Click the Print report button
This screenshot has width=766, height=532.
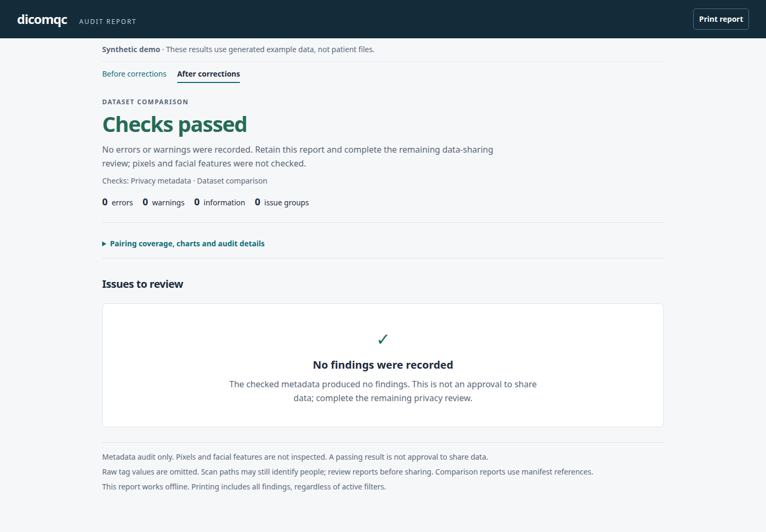[721, 19]
